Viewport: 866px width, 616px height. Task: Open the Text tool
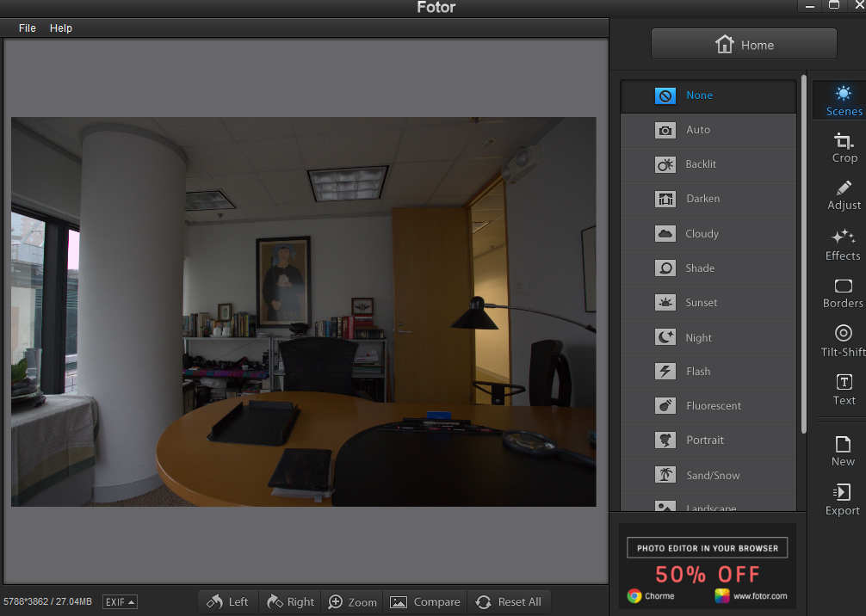tap(844, 390)
